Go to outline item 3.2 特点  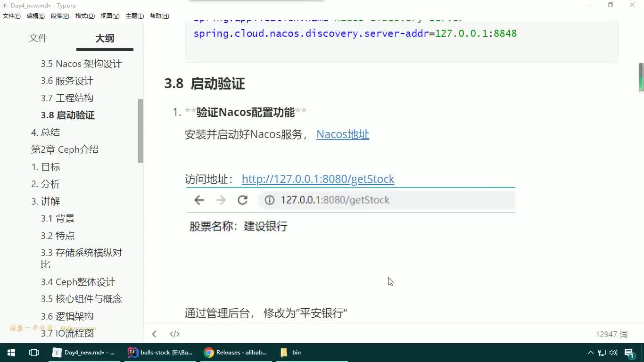58,236
